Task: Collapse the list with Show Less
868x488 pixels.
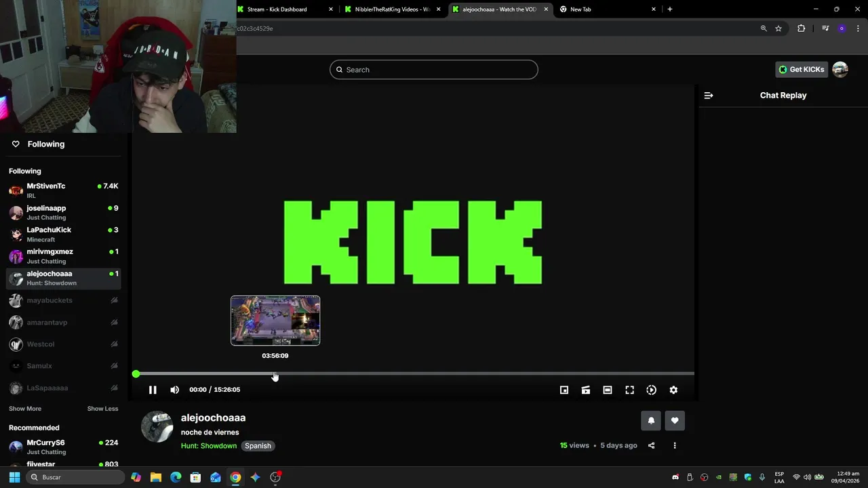Action: tap(102, 409)
